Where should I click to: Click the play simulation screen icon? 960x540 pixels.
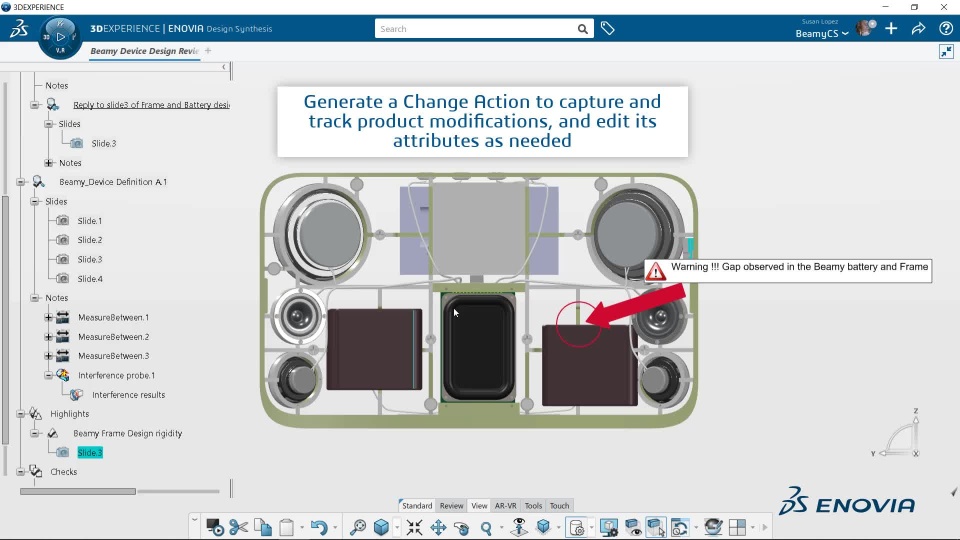coord(214,527)
